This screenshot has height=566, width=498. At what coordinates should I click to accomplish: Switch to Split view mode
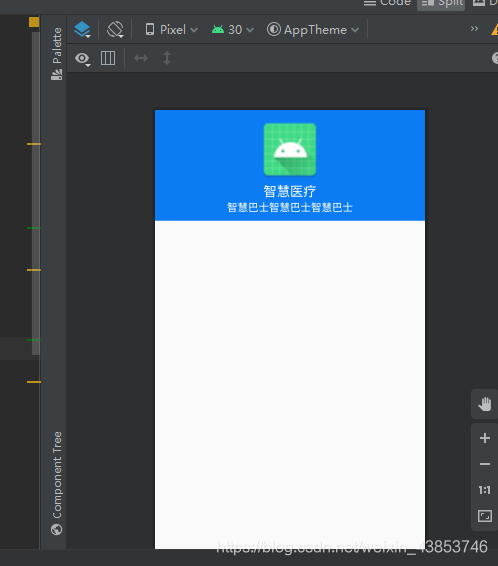(x=441, y=4)
